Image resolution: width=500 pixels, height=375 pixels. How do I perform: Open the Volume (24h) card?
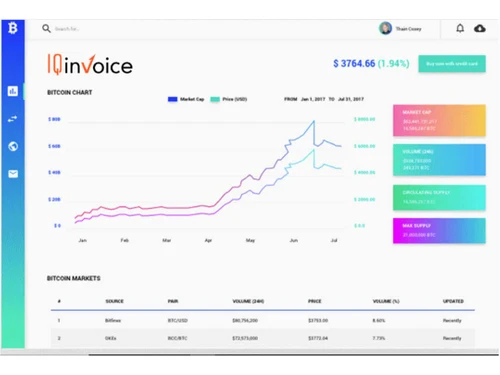point(439,160)
